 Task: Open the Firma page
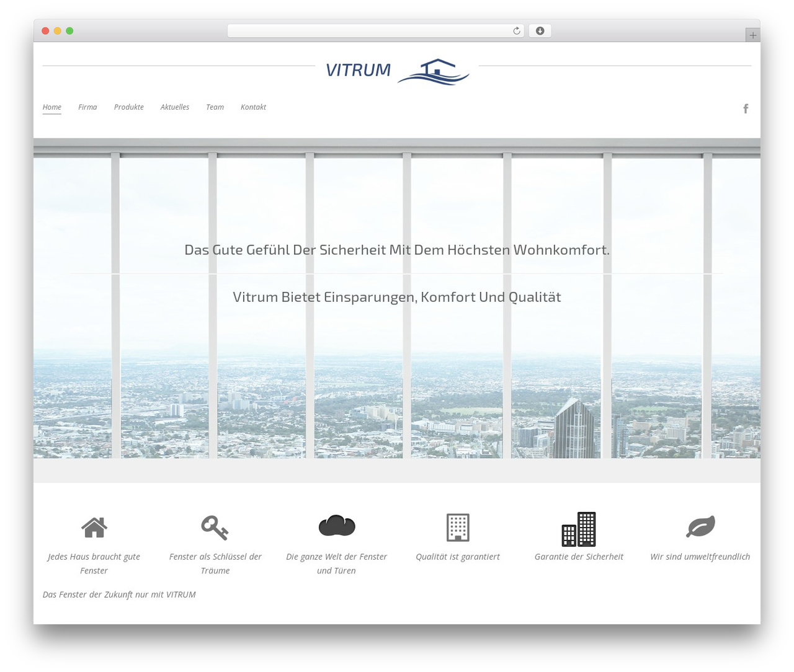tap(87, 107)
